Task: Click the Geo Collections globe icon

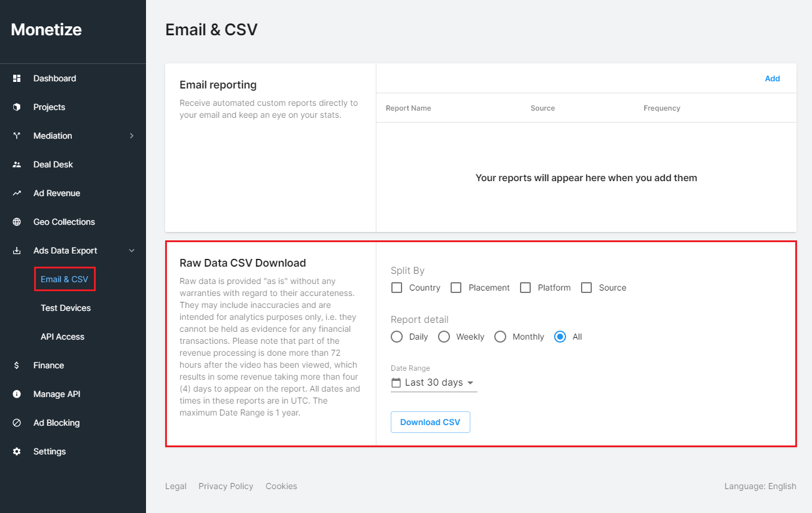Action: click(x=17, y=222)
